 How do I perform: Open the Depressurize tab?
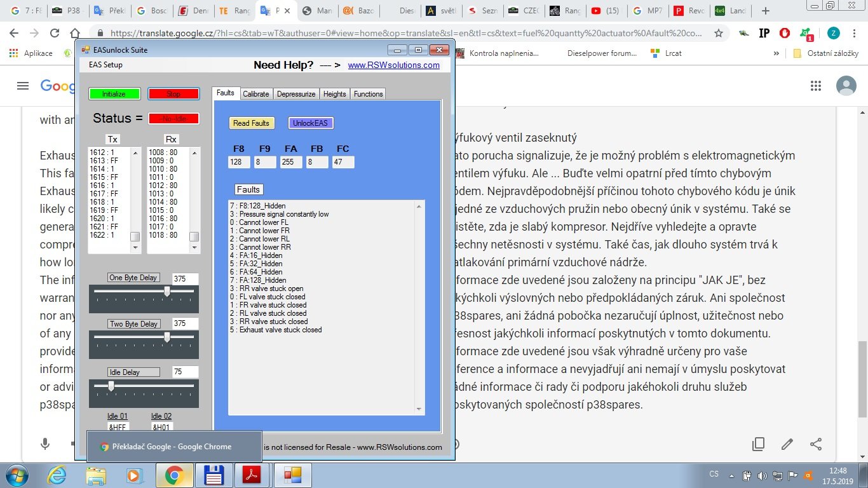(296, 94)
